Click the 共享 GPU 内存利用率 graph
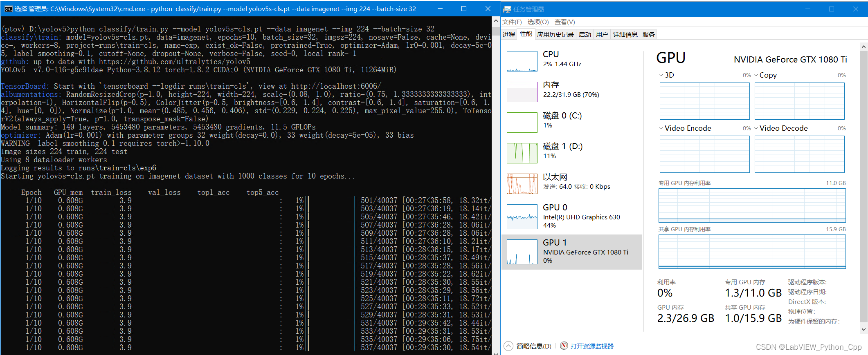Image resolution: width=868 pixels, height=355 pixels. (x=752, y=252)
